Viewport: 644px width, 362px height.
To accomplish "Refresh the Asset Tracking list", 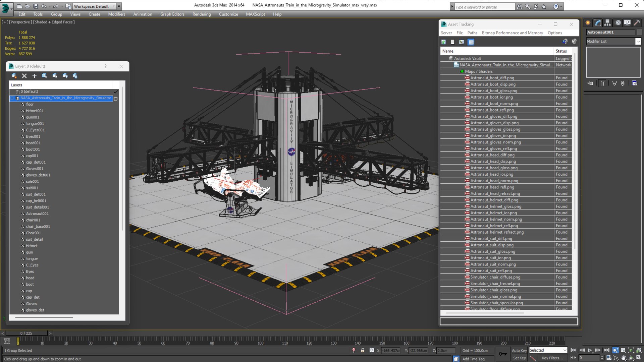I will (443, 42).
